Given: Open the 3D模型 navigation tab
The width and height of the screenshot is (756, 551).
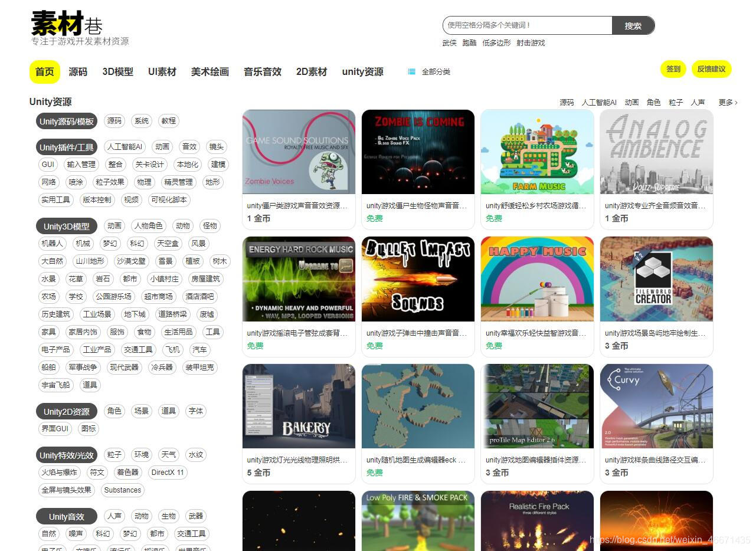Looking at the screenshot, I should [118, 72].
